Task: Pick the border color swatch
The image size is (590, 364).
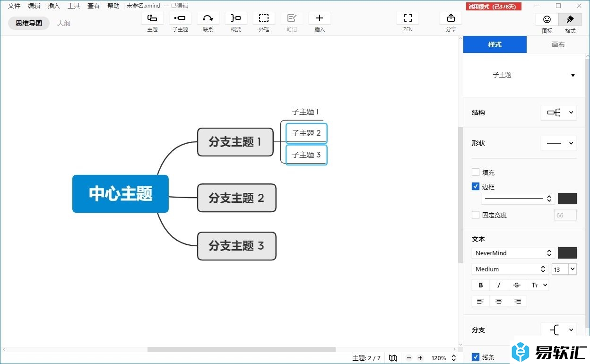Action: pyautogui.click(x=567, y=199)
